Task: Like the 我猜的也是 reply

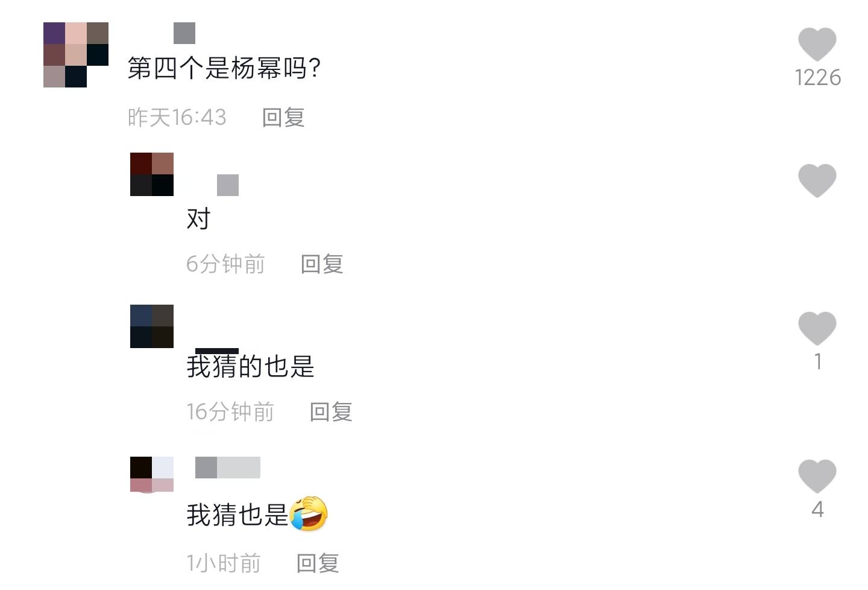Action: 817,328
